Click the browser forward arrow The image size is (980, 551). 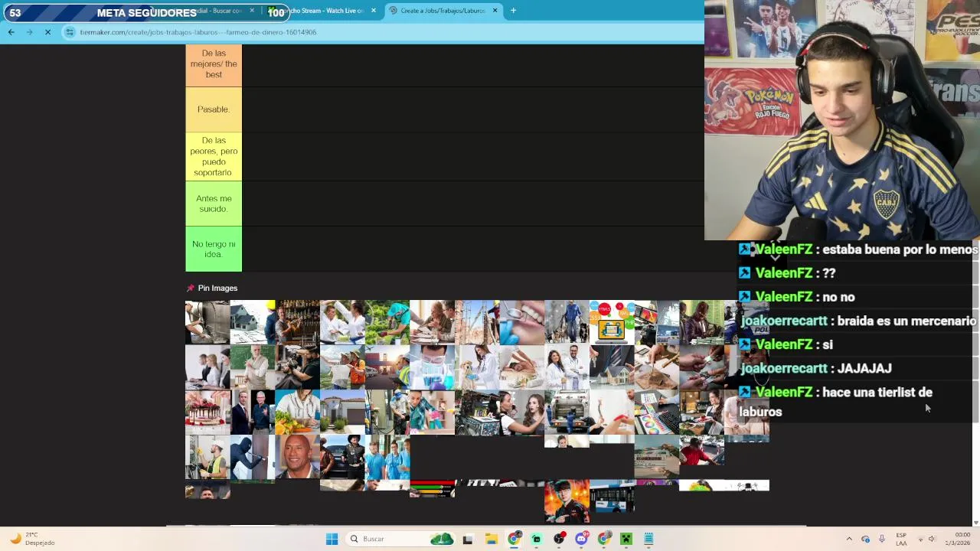(29, 32)
